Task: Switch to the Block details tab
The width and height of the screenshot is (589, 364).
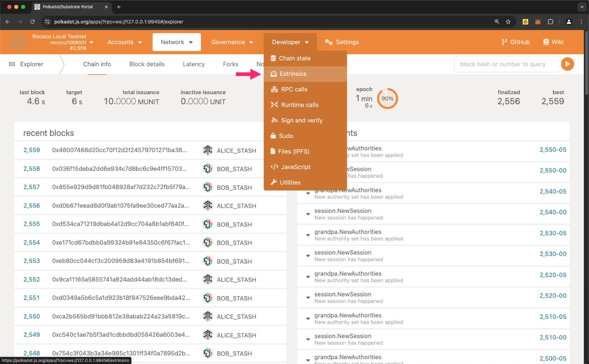Action: coord(147,64)
